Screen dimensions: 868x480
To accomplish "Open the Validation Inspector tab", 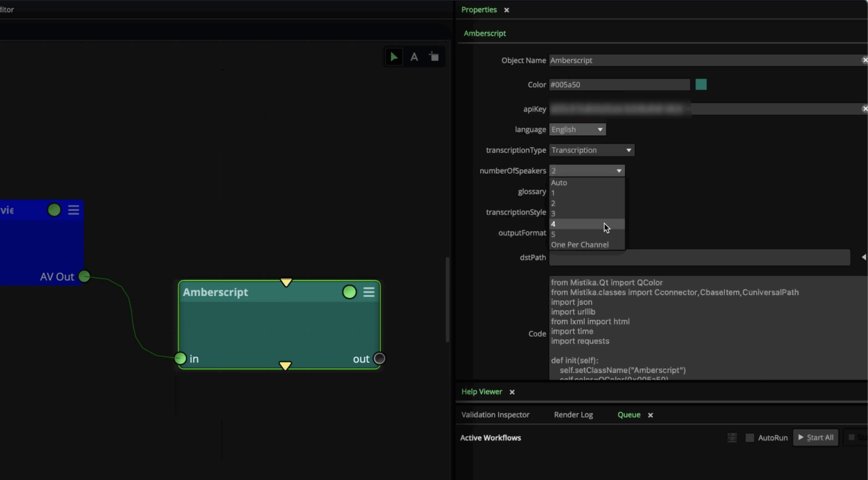I will coord(495,415).
